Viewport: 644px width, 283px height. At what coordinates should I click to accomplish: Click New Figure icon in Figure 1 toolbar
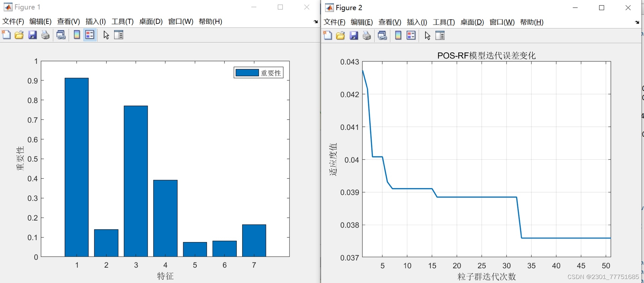pyautogui.click(x=6, y=35)
